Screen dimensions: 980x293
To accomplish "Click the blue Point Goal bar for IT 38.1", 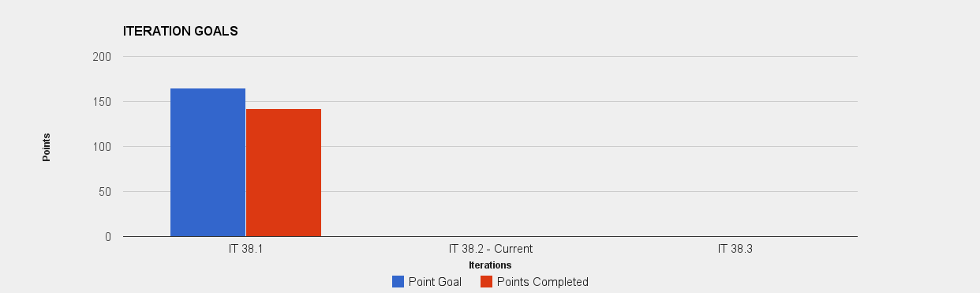I will (208, 162).
